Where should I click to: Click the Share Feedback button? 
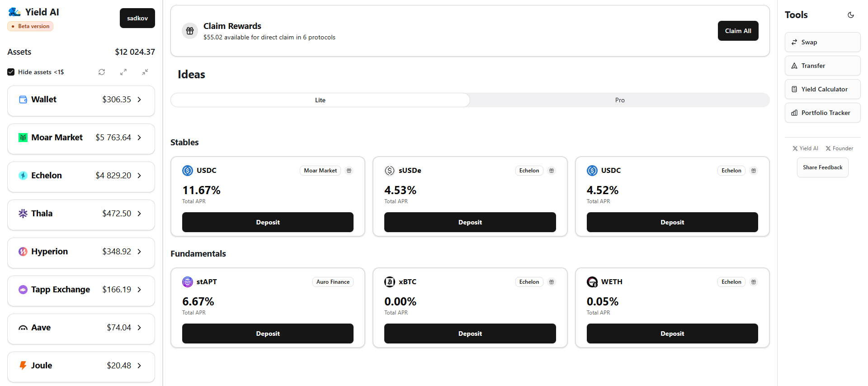point(822,167)
